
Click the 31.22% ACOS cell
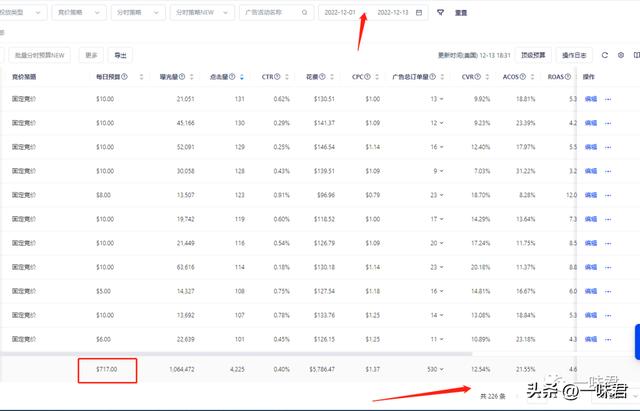(525, 171)
